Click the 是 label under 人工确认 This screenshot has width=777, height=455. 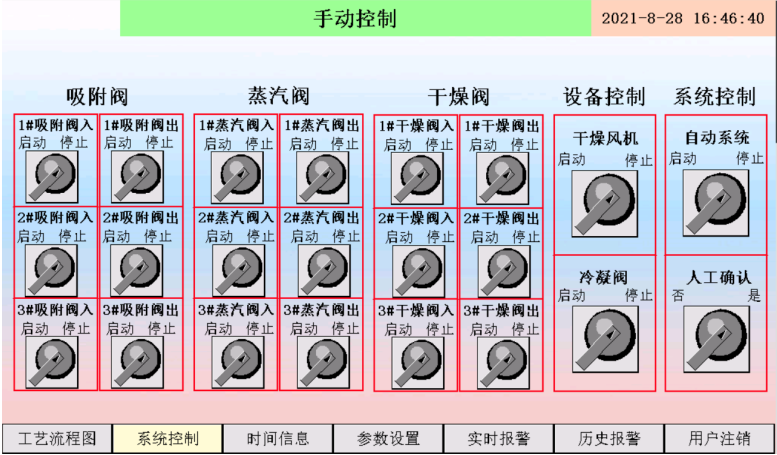[x=754, y=296]
